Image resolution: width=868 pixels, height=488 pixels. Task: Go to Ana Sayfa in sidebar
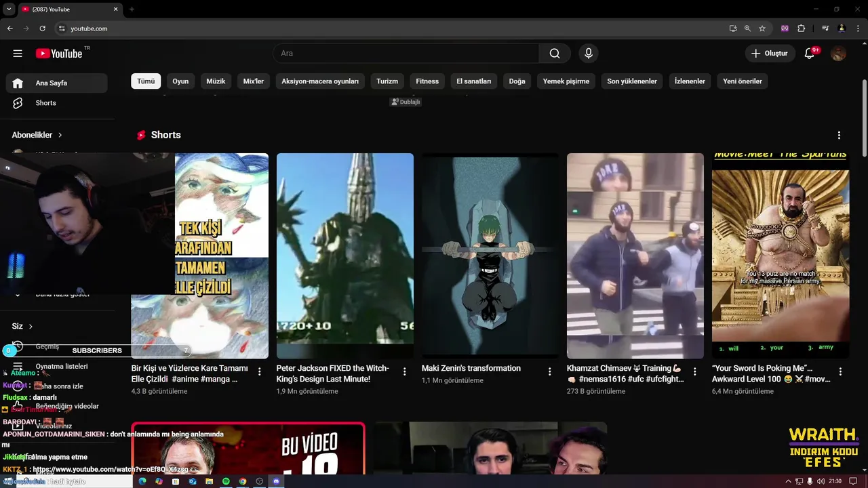(x=57, y=83)
